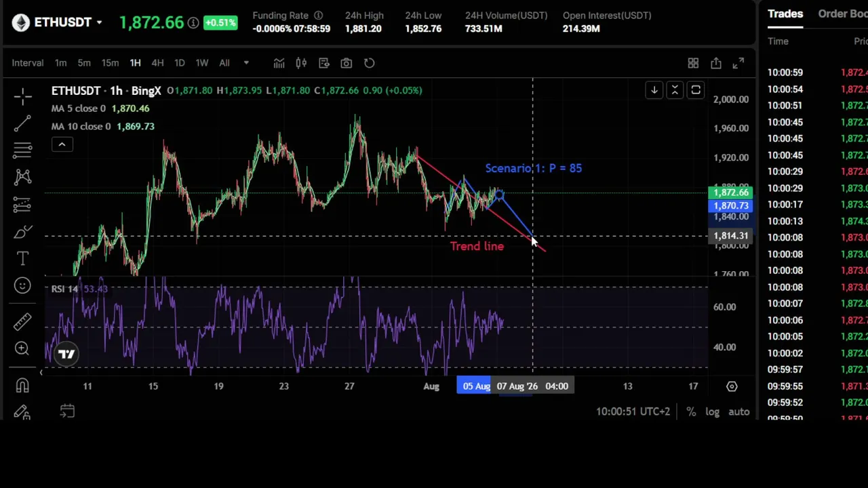868x488 pixels.
Task: Expand the more intervals dropdown arrow
Action: pyautogui.click(x=246, y=63)
